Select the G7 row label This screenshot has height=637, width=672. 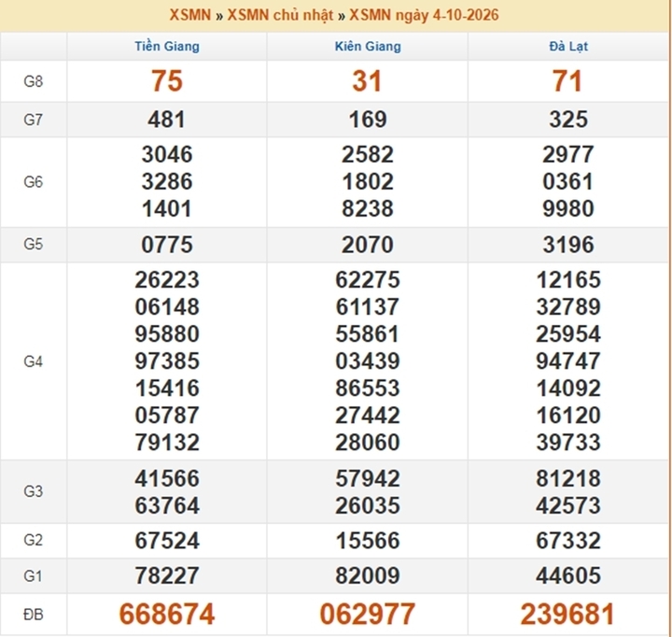[x=33, y=120]
